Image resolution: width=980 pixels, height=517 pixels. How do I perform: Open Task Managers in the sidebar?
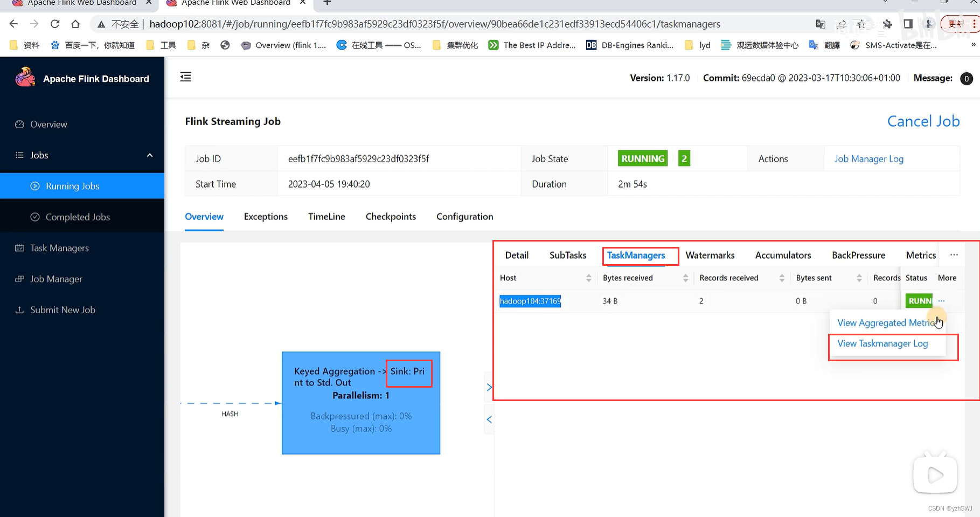59,248
